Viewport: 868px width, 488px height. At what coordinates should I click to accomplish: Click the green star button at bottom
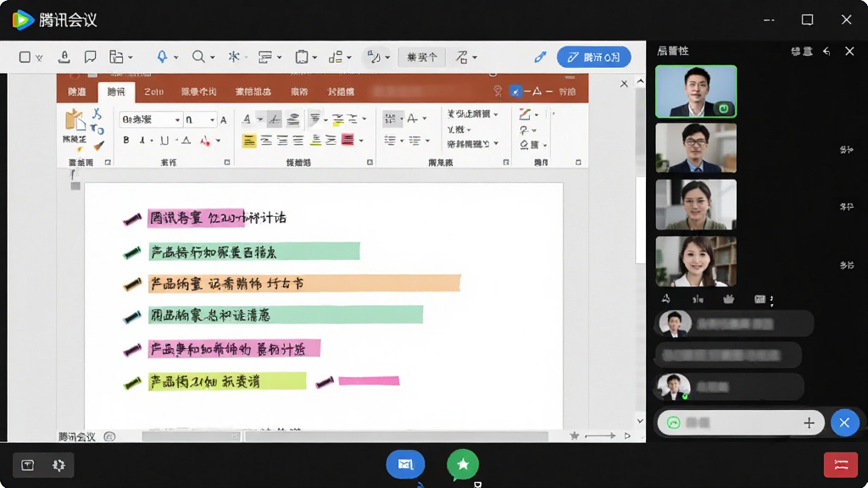click(x=463, y=464)
